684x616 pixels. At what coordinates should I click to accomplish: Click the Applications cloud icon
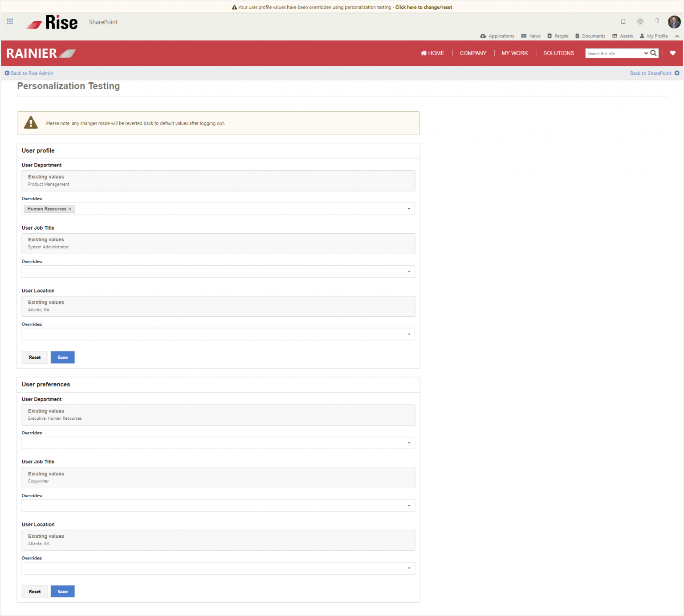pyautogui.click(x=483, y=36)
